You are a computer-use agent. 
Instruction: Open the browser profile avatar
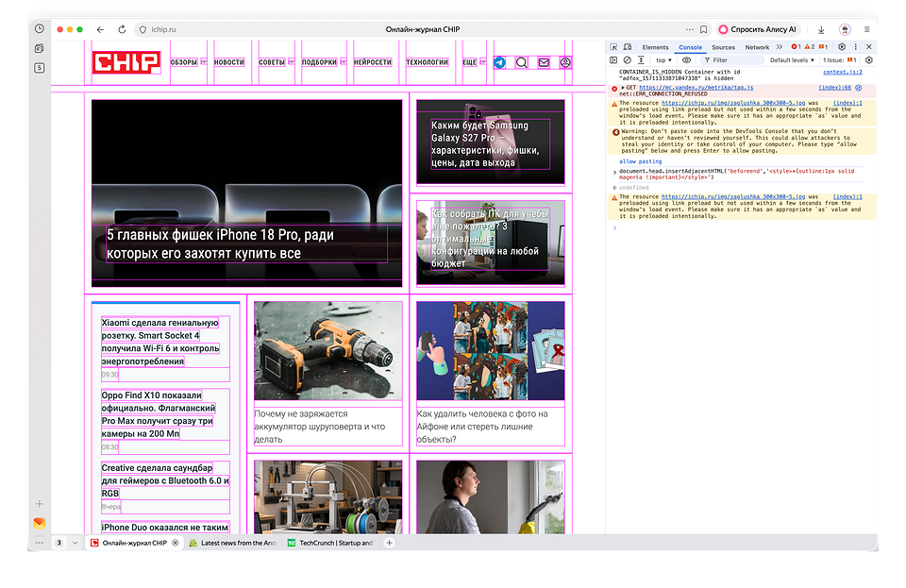click(x=845, y=29)
